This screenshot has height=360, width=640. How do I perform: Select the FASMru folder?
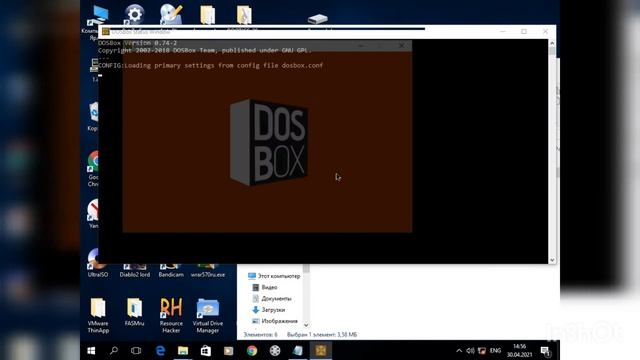134,312
